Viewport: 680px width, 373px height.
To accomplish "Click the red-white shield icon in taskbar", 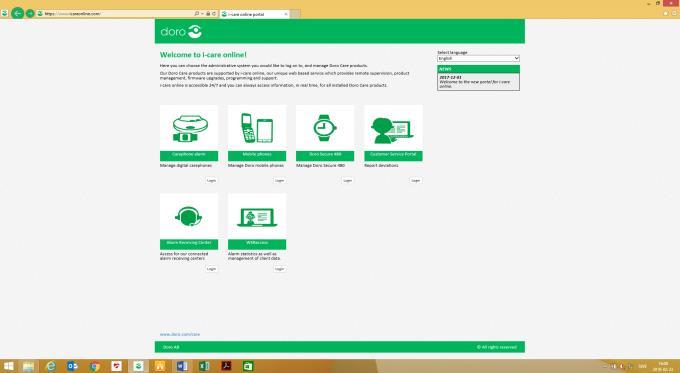I will click(116, 366).
